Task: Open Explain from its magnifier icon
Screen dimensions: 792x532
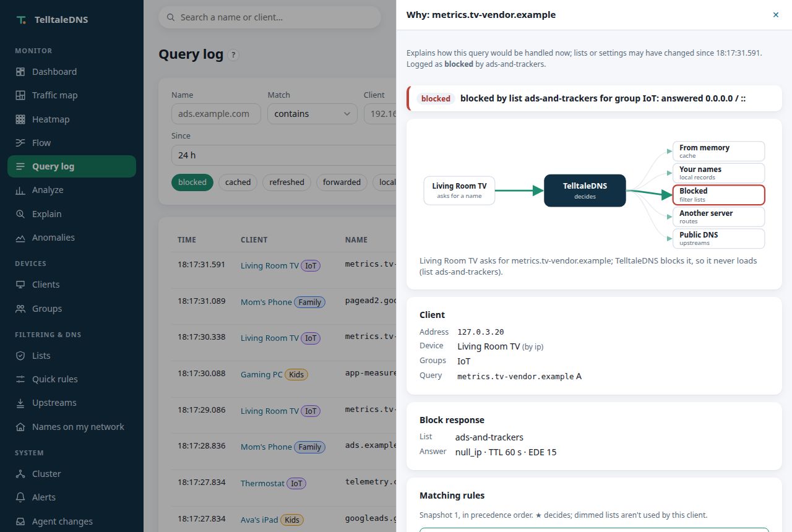Action: pyautogui.click(x=20, y=214)
